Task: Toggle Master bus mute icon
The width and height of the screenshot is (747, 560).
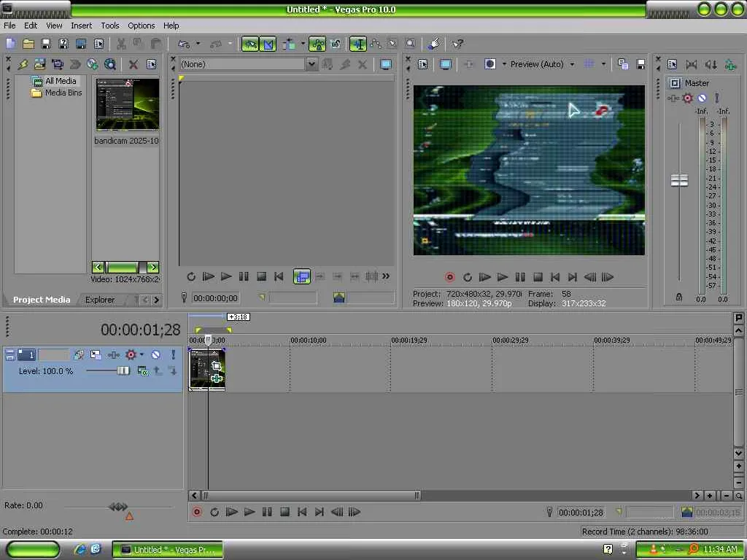Action: tap(702, 98)
